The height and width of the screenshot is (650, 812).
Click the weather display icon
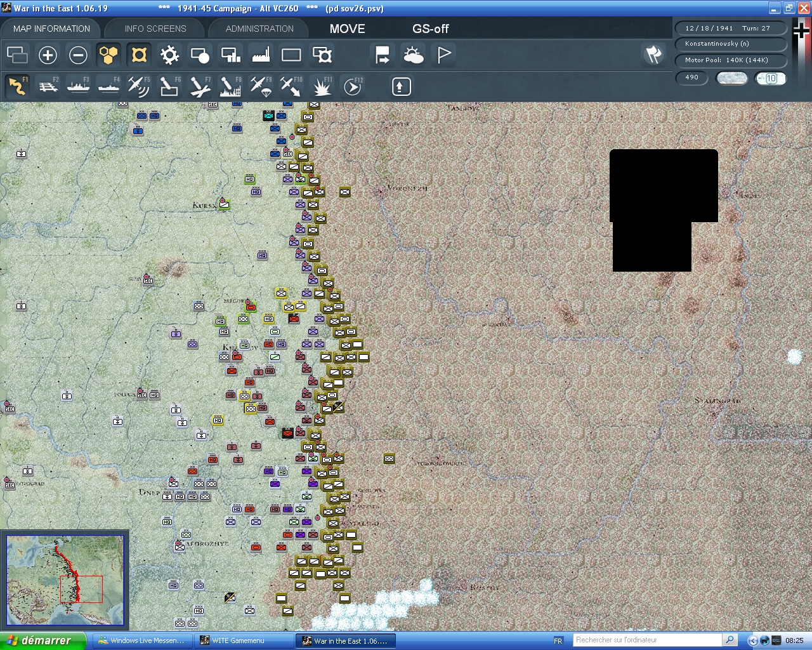click(413, 55)
